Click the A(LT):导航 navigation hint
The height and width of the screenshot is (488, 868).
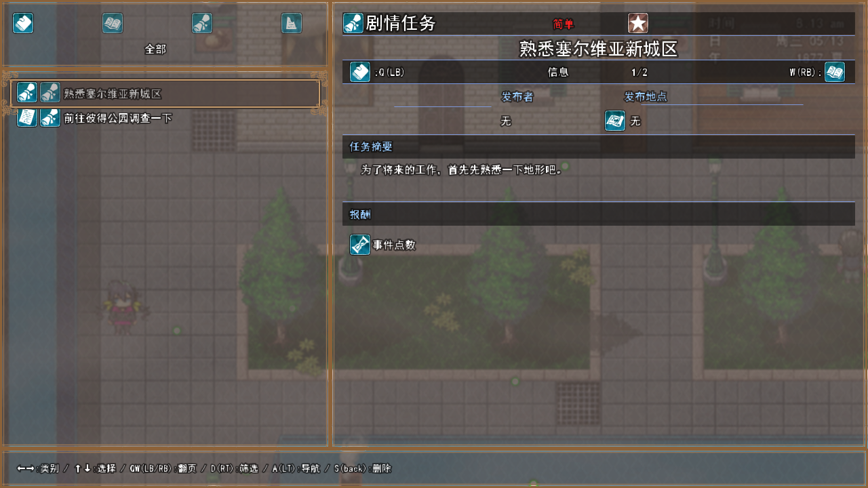tap(296, 468)
